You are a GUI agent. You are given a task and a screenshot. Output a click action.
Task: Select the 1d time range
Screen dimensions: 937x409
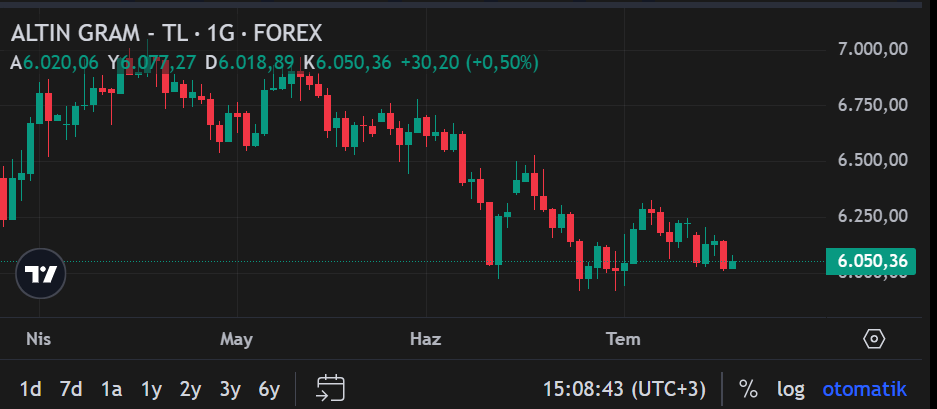click(x=30, y=389)
